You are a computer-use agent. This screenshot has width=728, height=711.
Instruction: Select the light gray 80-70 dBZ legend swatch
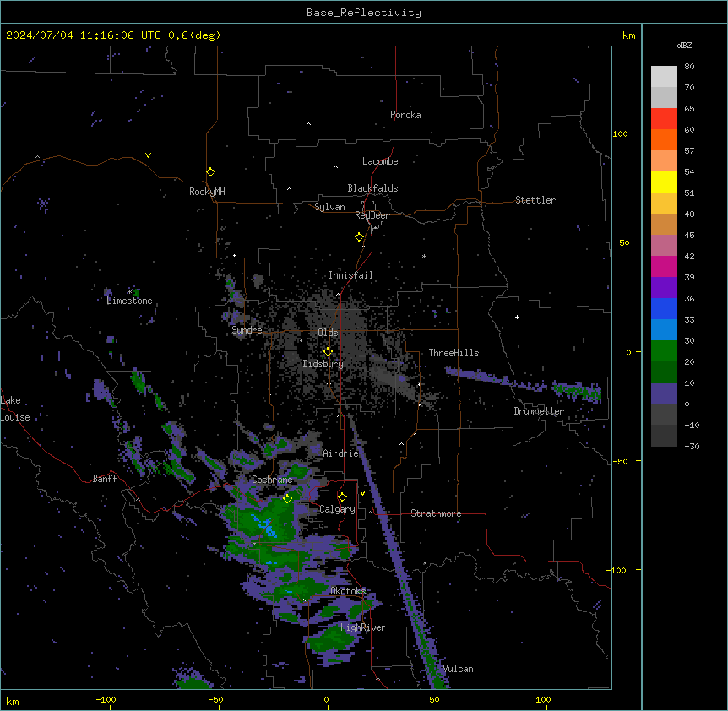tap(664, 77)
